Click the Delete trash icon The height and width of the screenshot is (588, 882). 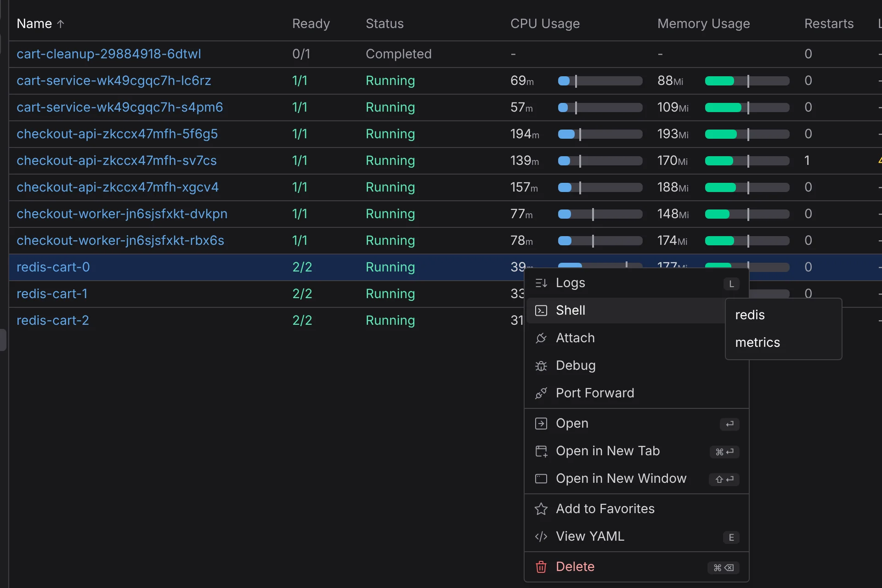541,567
